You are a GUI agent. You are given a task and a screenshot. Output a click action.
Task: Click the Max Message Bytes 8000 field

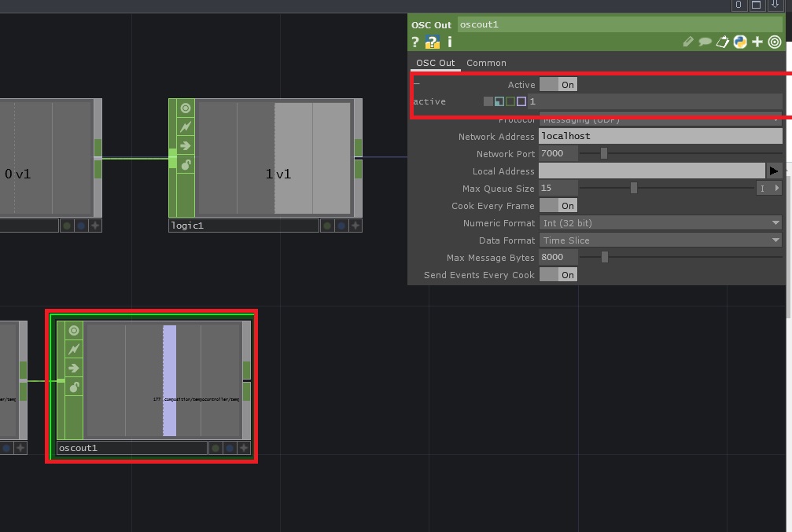[558, 258]
